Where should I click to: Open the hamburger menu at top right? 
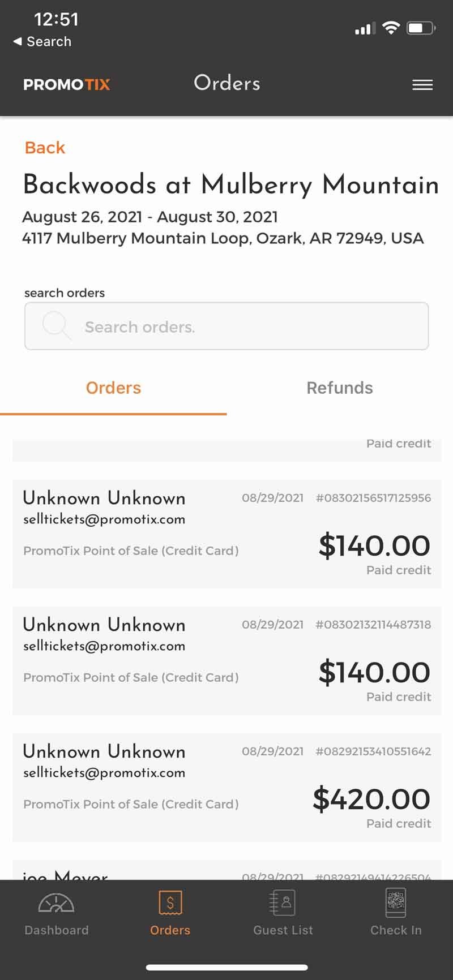[422, 84]
